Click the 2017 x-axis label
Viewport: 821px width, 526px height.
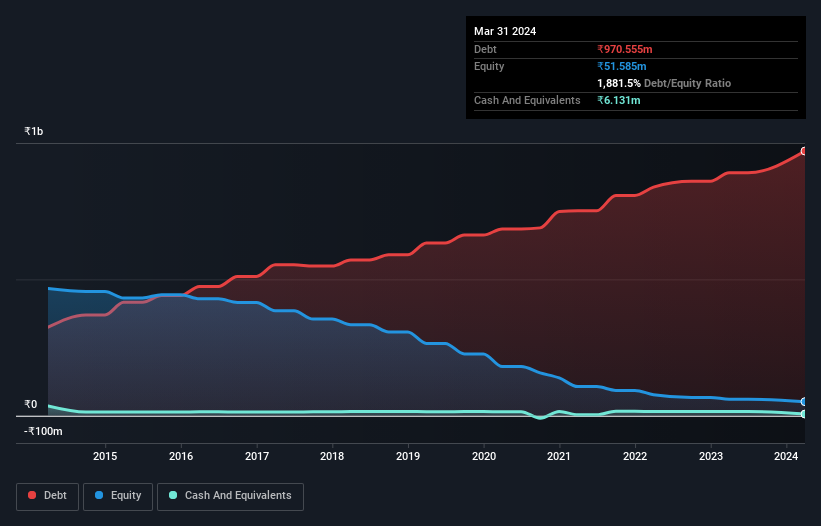click(x=257, y=456)
